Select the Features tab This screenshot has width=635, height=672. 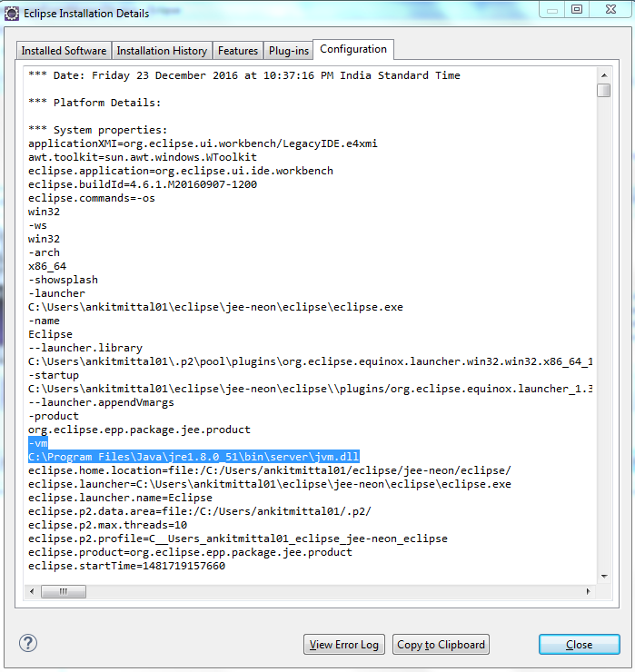[x=238, y=51]
